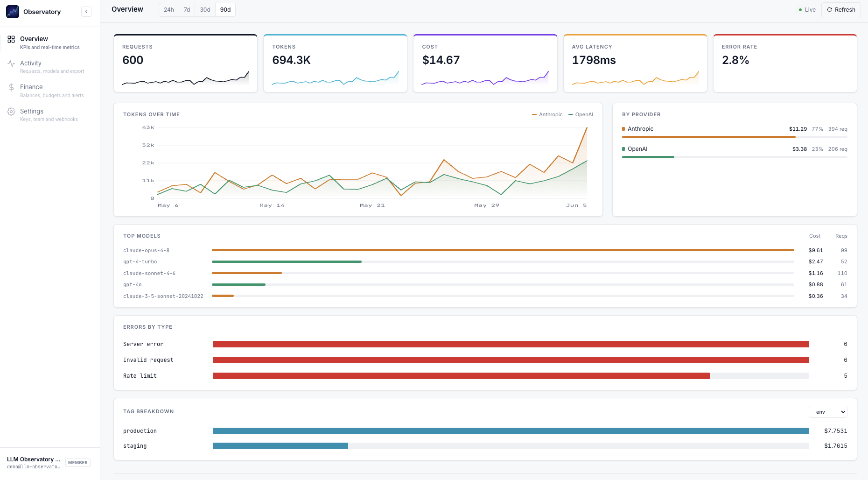The image size is (868, 480).
Task: Click the Avg Latency value 1798ms
Action: point(594,60)
